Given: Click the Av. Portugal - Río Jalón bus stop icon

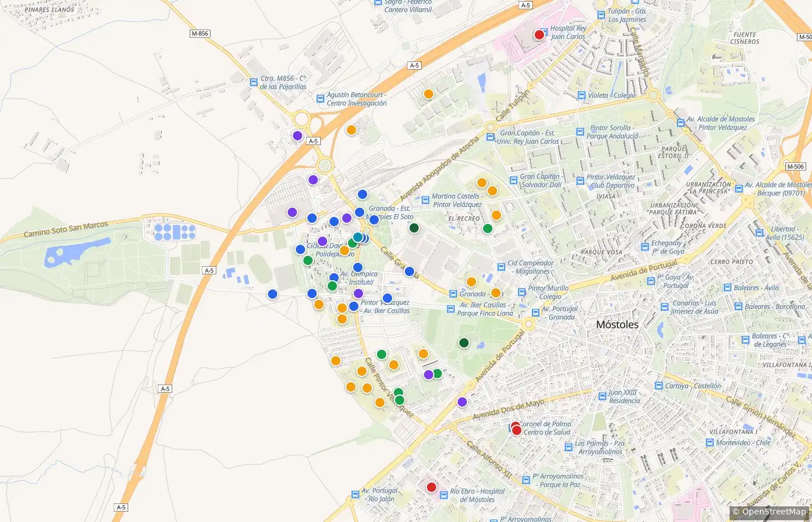Looking at the screenshot, I should point(355,495).
